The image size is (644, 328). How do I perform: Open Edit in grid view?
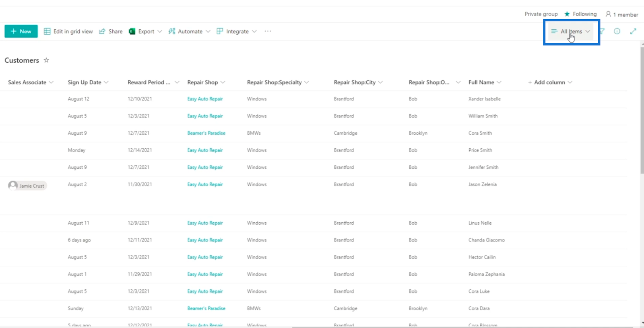click(68, 31)
